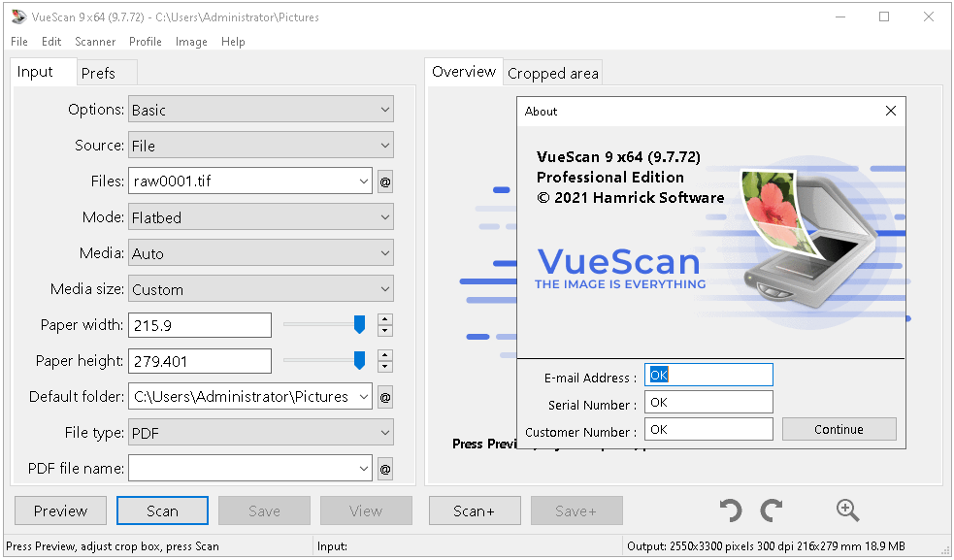Click the Scan+ button
The width and height of the screenshot is (954, 560).
(x=475, y=511)
